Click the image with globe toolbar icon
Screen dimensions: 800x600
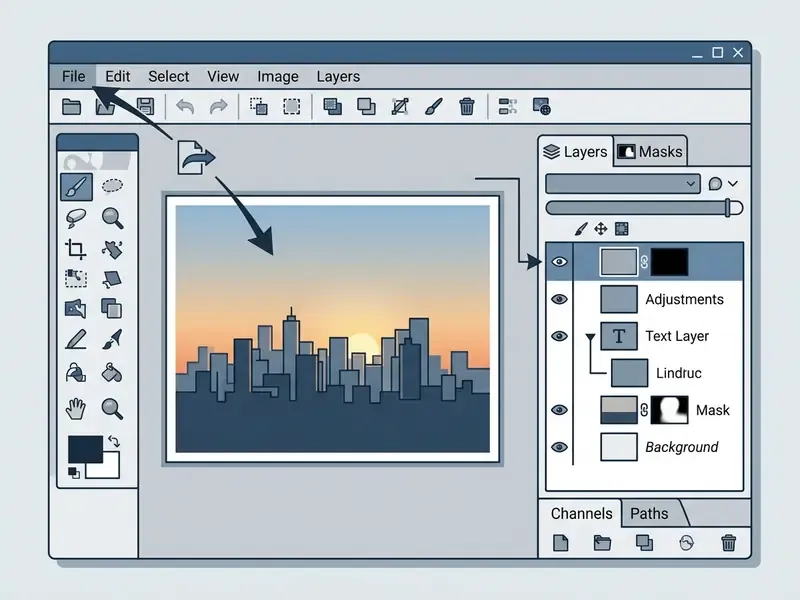coord(541,107)
